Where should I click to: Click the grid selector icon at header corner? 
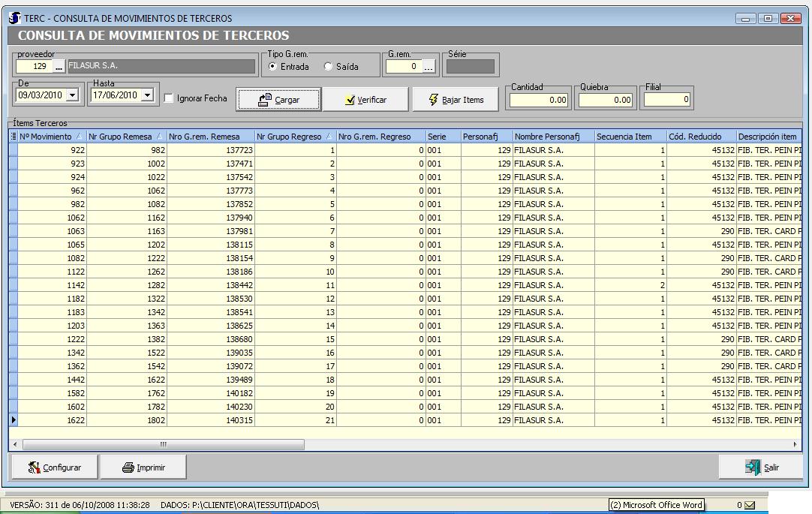13,137
